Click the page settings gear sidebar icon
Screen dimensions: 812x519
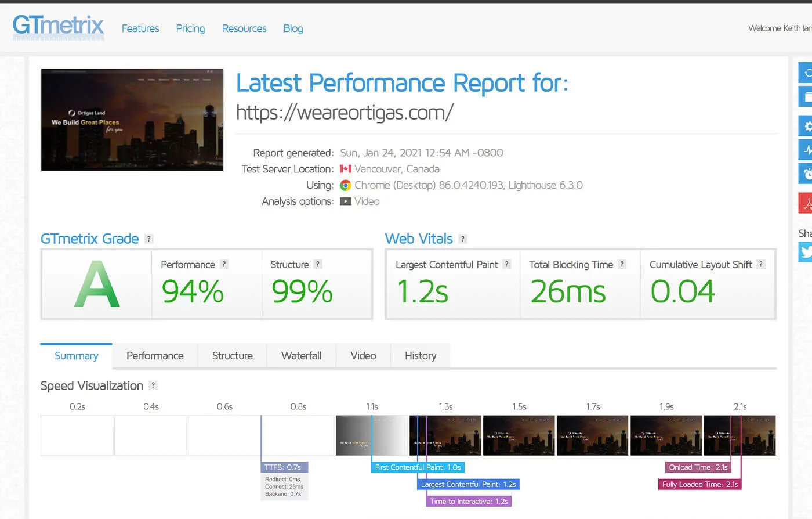[x=806, y=126]
